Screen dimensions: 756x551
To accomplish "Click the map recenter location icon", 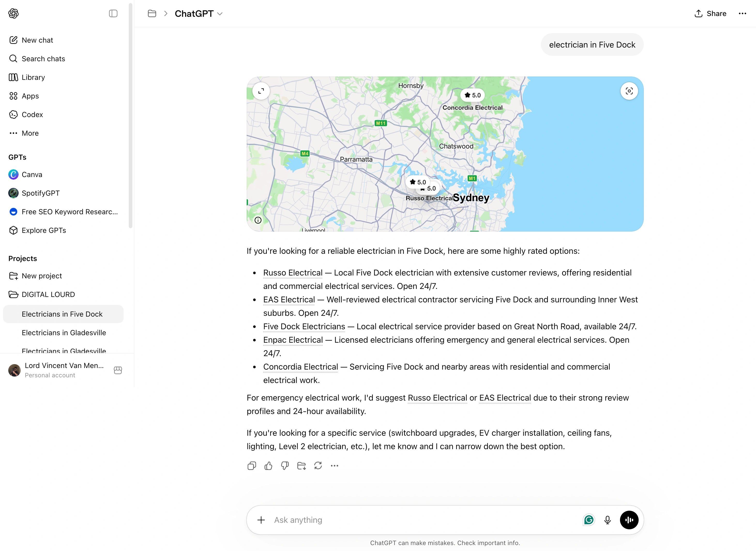I will point(629,91).
